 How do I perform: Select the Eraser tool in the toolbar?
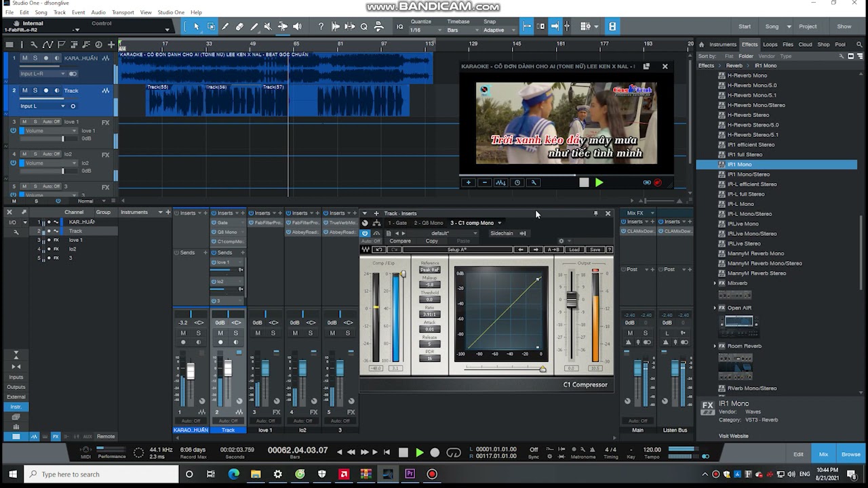point(239,26)
